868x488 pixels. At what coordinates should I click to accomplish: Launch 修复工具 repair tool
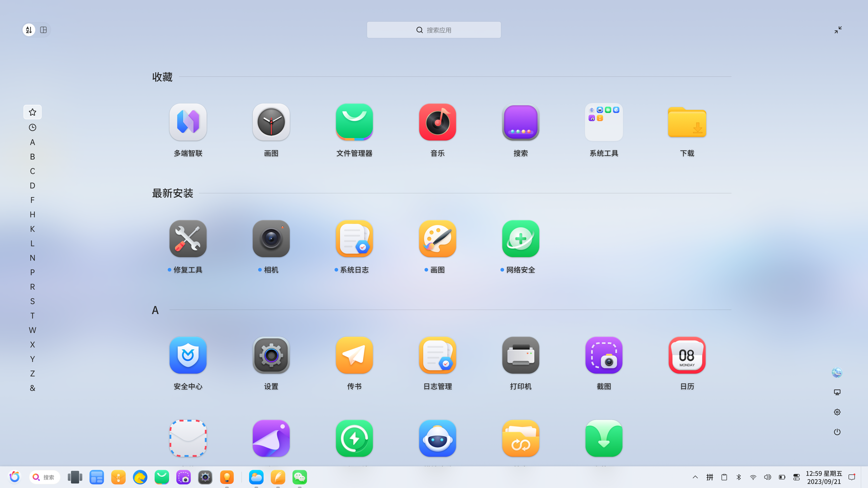[188, 239]
